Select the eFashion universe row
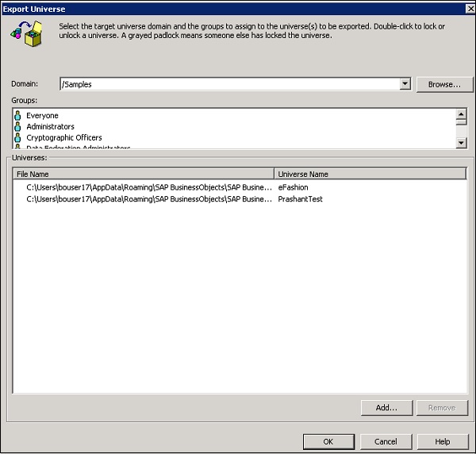 (293, 187)
